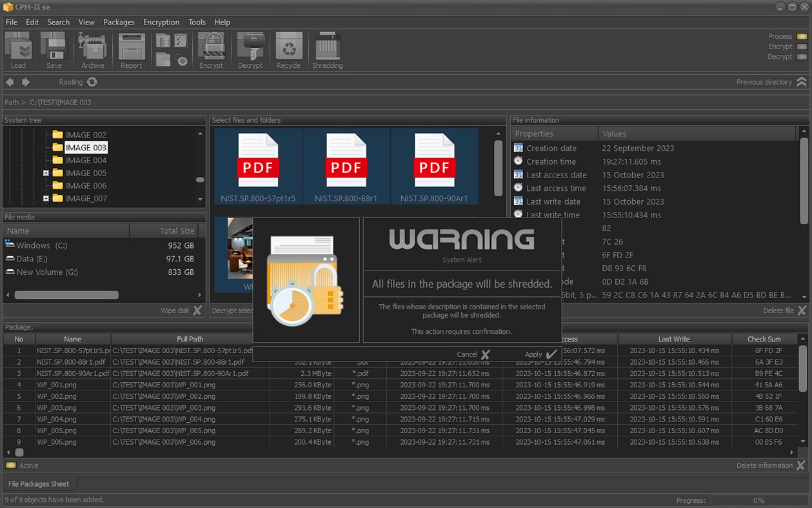Toggle the Active status indicator
The width and height of the screenshot is (812, 508).
tap(11, 465)
